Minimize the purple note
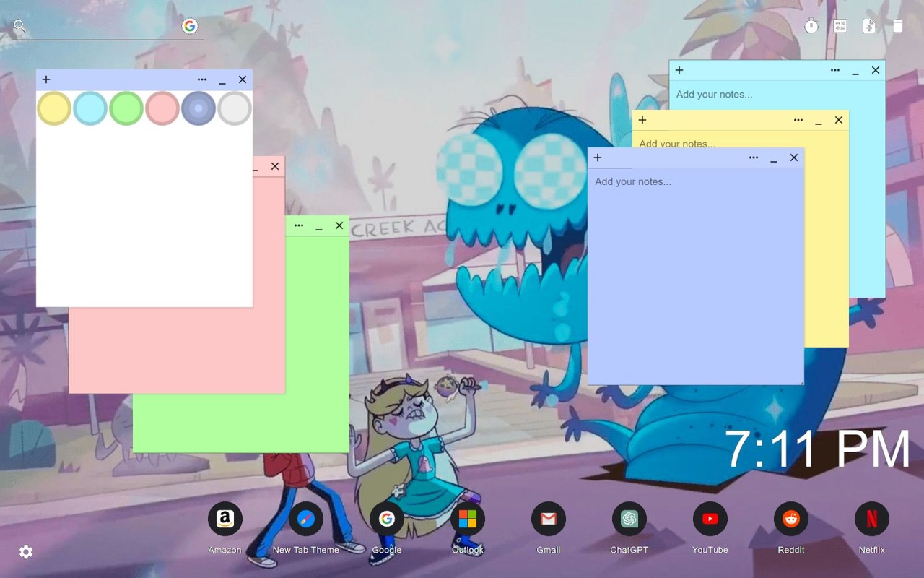The image size is (924, 578). (x=774, y=159)
